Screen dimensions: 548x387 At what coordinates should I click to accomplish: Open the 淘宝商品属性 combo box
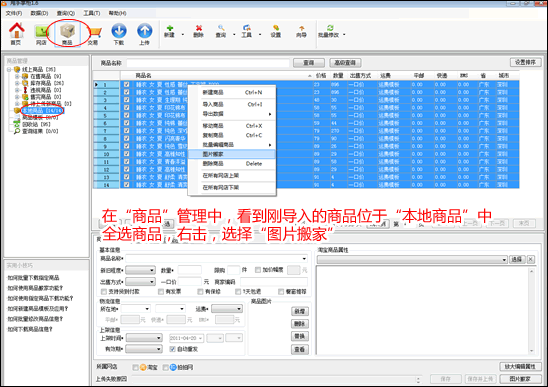tap(412, 259)
